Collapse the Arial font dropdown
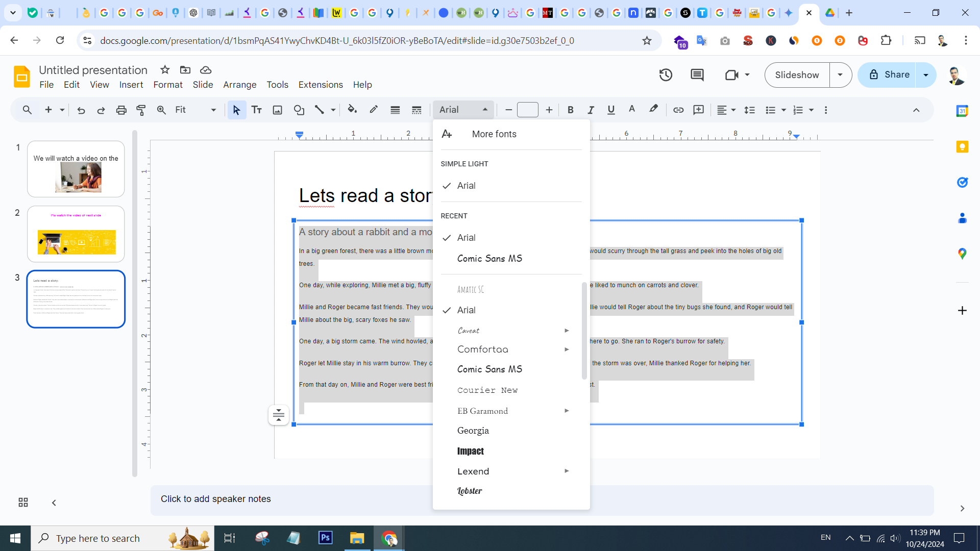The height and width of the screenshot is (551, 980). (x=463, y=110)
